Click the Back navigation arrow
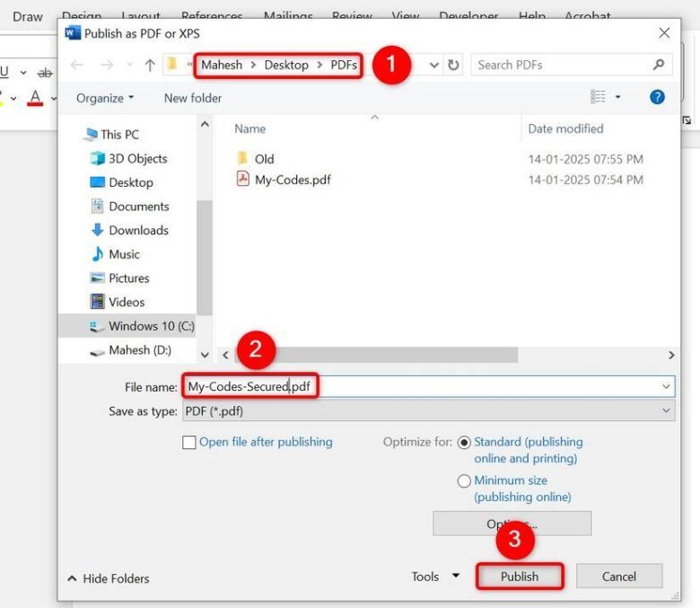 [x=77, y=66]
